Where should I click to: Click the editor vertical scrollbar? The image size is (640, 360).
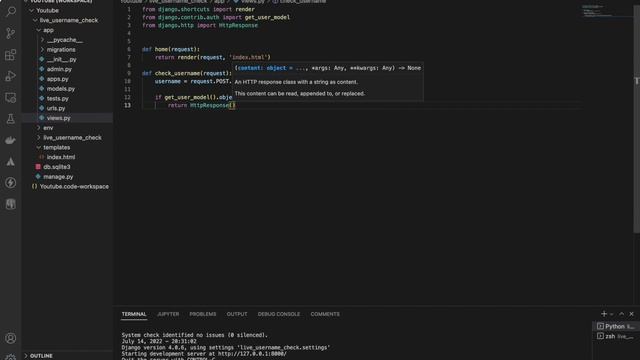point(636,118)
